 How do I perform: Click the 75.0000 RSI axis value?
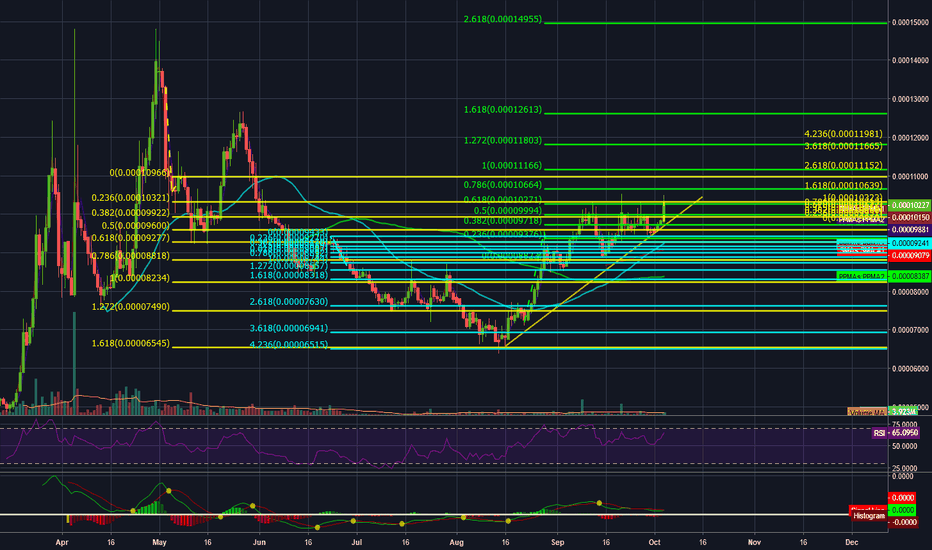pyautogui.click(x=905, y=425)
